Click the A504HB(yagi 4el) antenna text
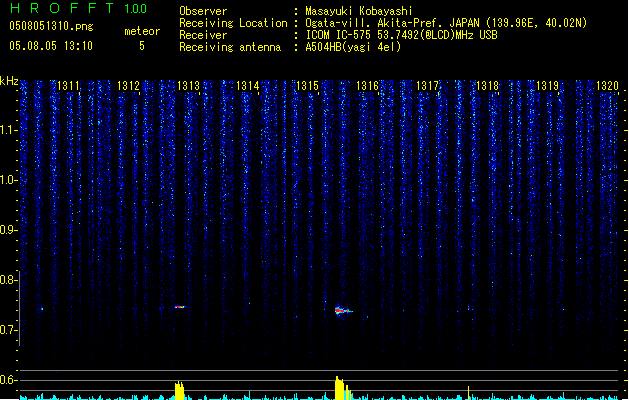Image resolution: width=629 pixels, height=400 pixels. pos(353,47)
